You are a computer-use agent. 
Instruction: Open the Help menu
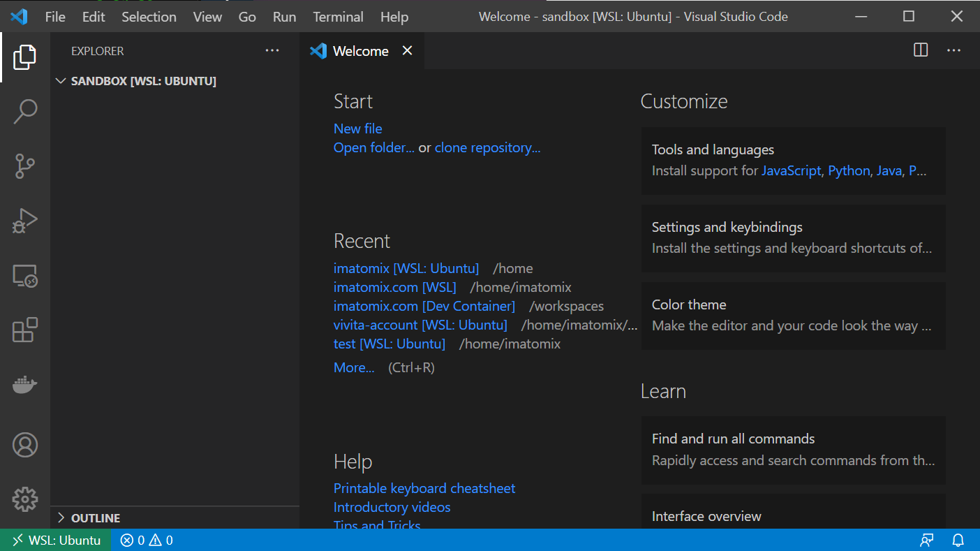[394, 17]
